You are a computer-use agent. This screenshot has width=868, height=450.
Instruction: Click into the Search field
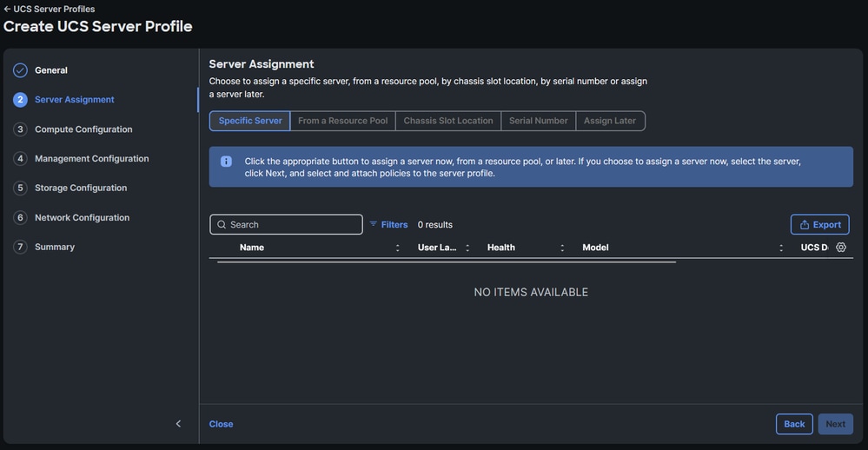click(286, 225)
